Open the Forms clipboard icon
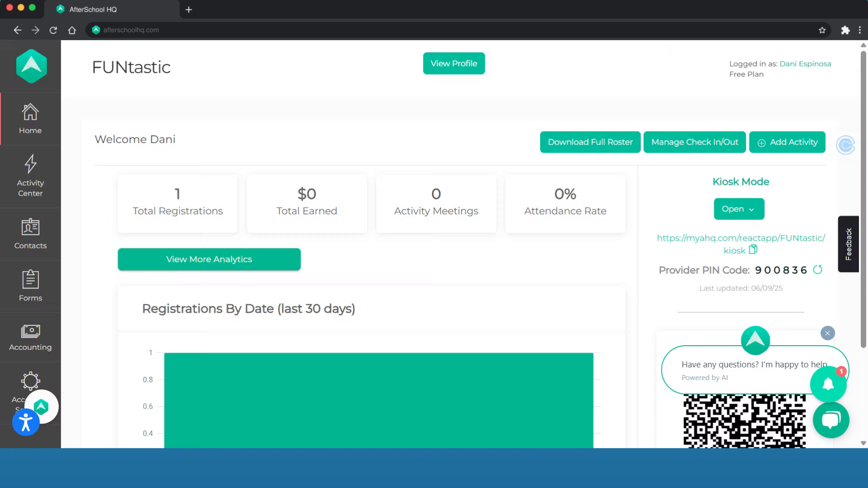 pyautogui.click(x=30, y=279)
